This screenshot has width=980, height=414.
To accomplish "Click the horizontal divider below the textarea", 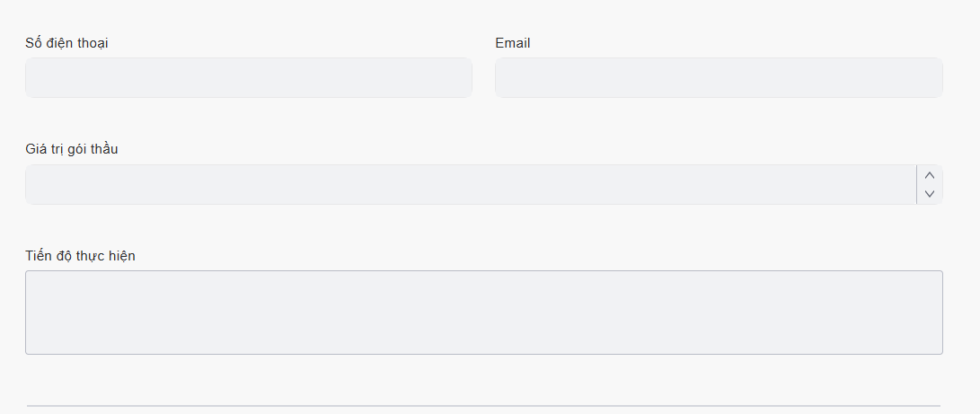I will [483, 406].
